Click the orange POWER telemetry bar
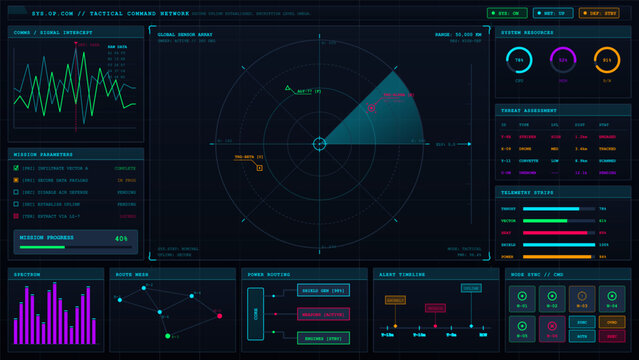The image size is (639, 360). [x=559, y=257]
